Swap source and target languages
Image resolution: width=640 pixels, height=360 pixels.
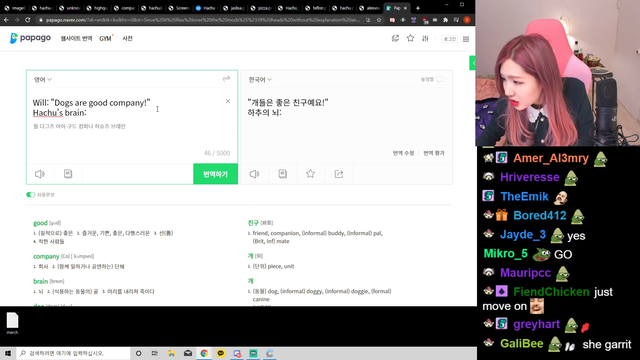click(226, 79)
